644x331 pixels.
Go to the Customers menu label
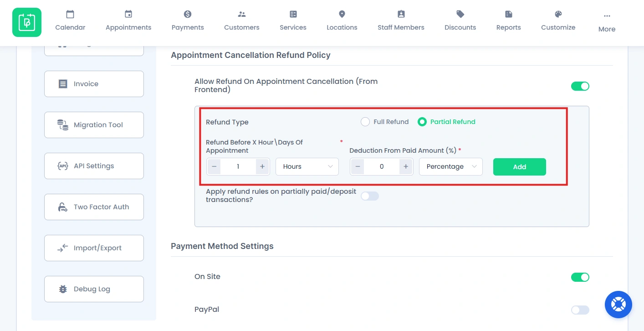(x=242, y=27)
